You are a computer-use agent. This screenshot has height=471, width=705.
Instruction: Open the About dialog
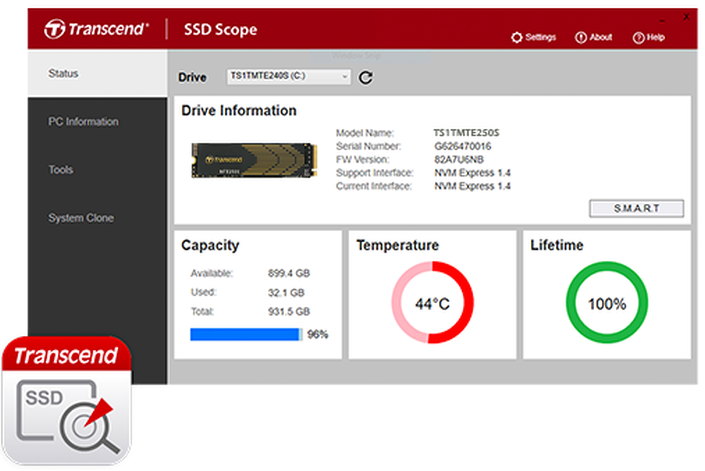(593, 37)
